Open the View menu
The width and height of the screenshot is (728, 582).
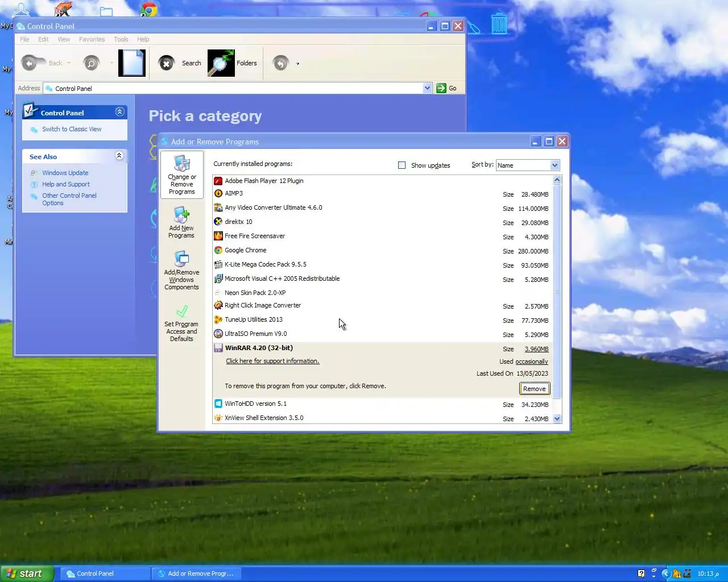coord(64,39)
